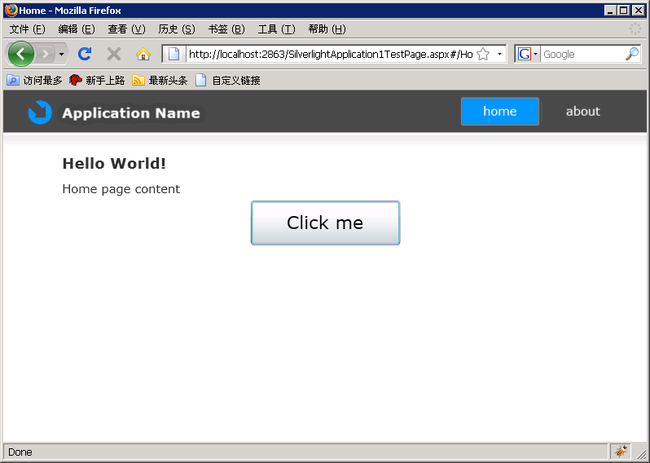Screen dimensions: 650x463
Task: Go to the browser Home page icon
Action: pos(143,54)
